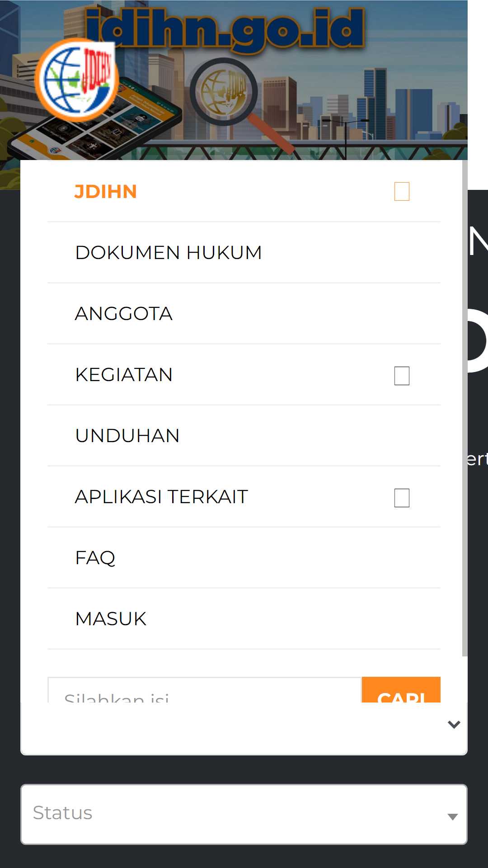Expand the APLIKASI TERKAIT submenu icon
This screenshot has height=868, width=488.
click(402, 498)
